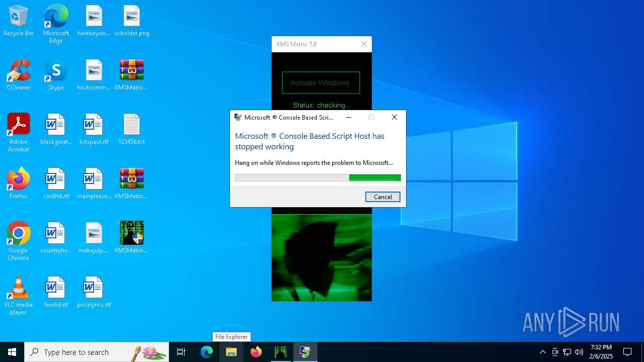
Task: Select the mainplease document icon
Action: (94, 184)
